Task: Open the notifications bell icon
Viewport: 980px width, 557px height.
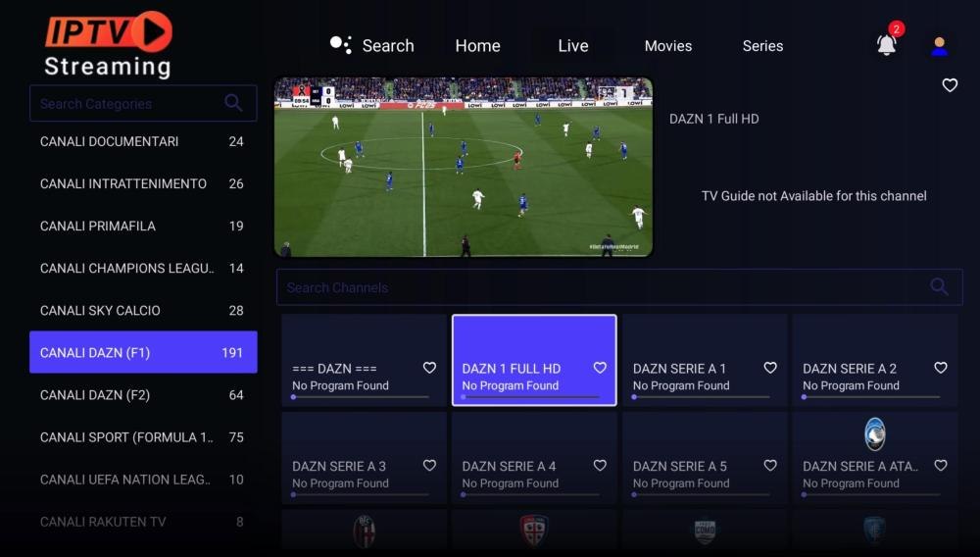Action: point(886,44)
